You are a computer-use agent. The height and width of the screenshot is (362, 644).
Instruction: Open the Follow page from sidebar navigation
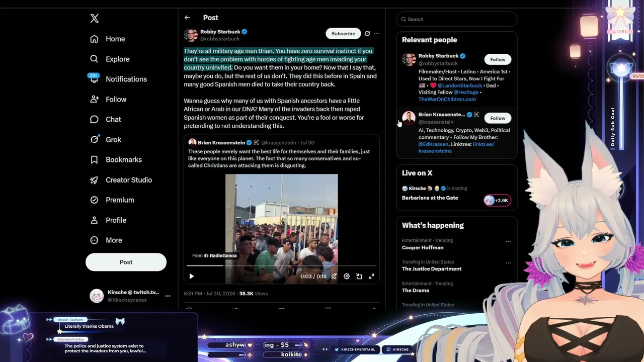tap(108, 99)
